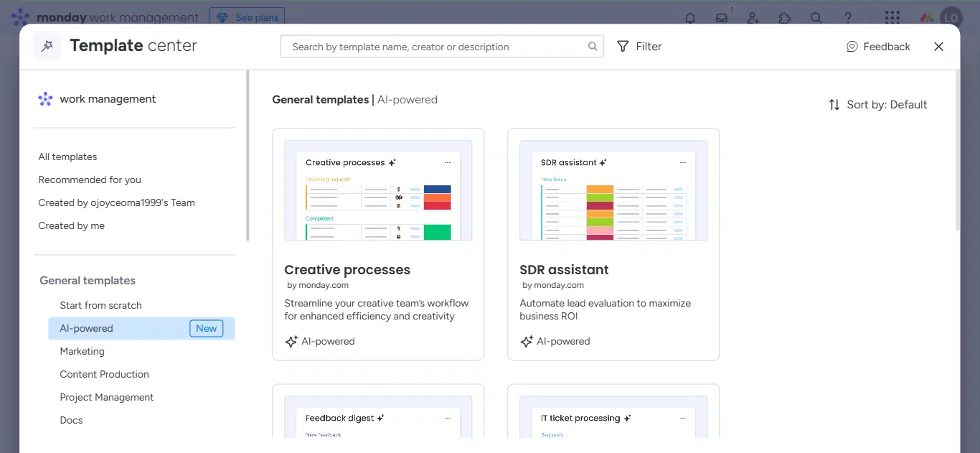The width and height of the screenshot is (980, 453).
Task: Select Recommended for you in sidebar
Action: pos(90,179)
